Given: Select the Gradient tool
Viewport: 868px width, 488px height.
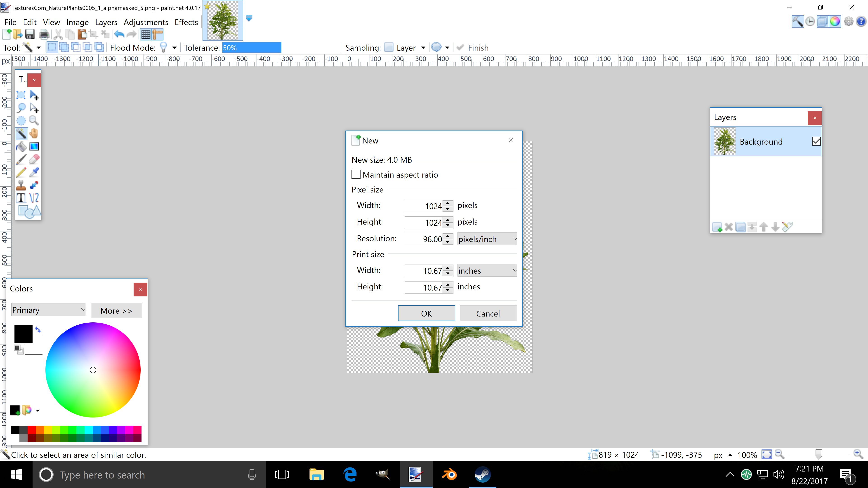Looking at the screenshot, I should 34,146.
